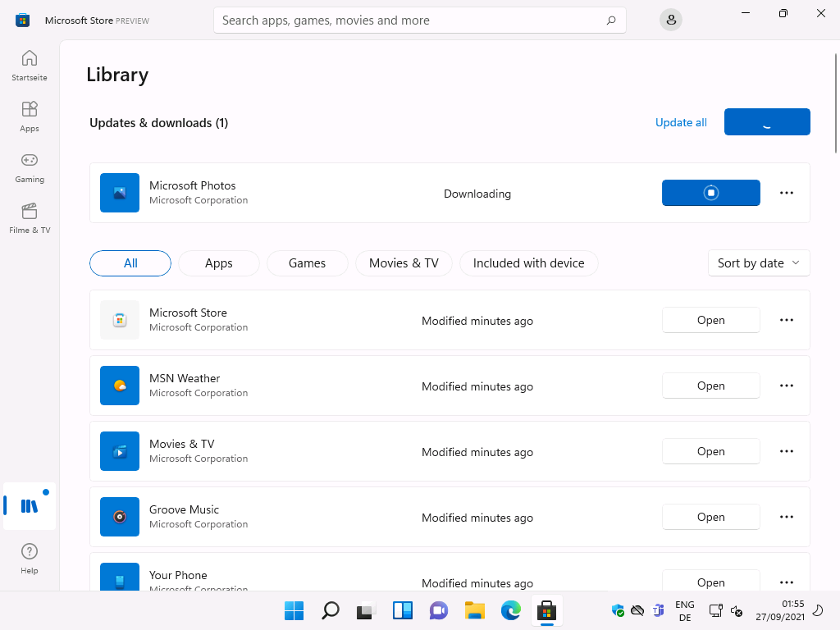The image size is (840, 630).
Task: Open taskbar Search
Action: pos(330,610)
